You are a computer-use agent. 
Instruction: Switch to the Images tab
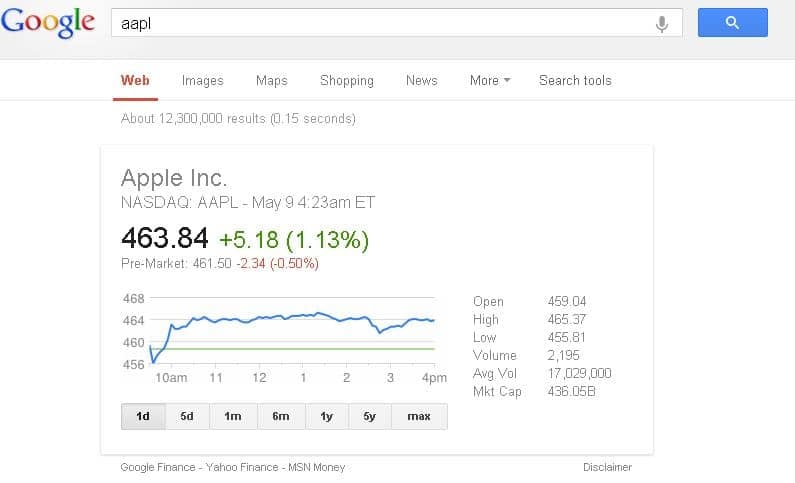tap(203, 80)
